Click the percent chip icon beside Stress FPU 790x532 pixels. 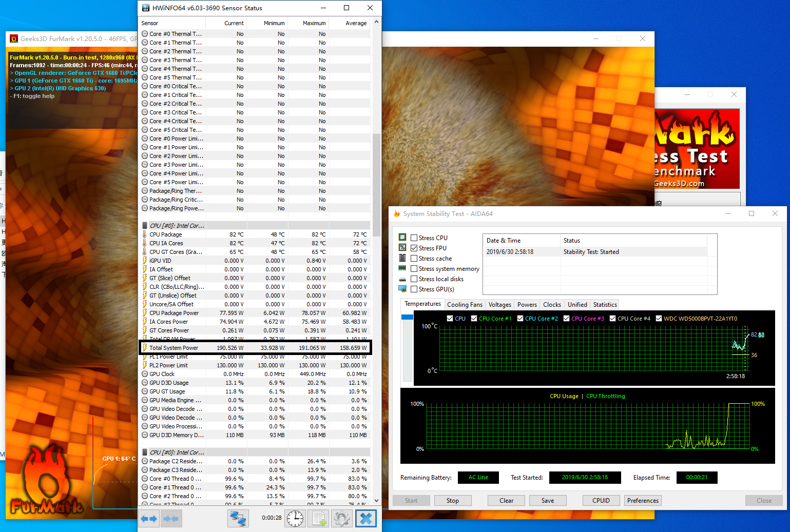click(402, 247)
